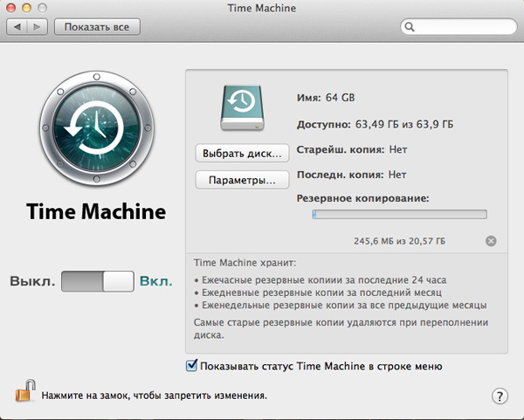Zoom the window with the green button
Image resolution: width=524 pixels, height=420 pixels.
[45, 7]
